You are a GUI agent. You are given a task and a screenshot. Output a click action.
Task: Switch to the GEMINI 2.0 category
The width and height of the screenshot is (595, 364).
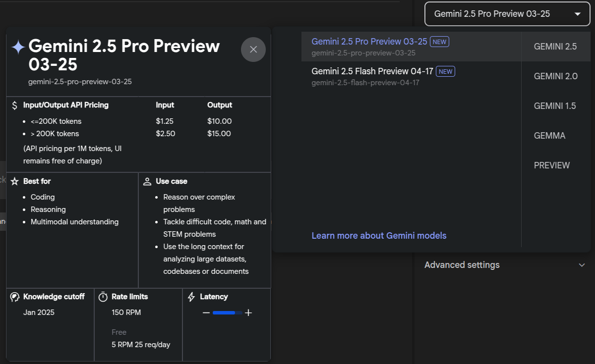(x=555, y=76)
